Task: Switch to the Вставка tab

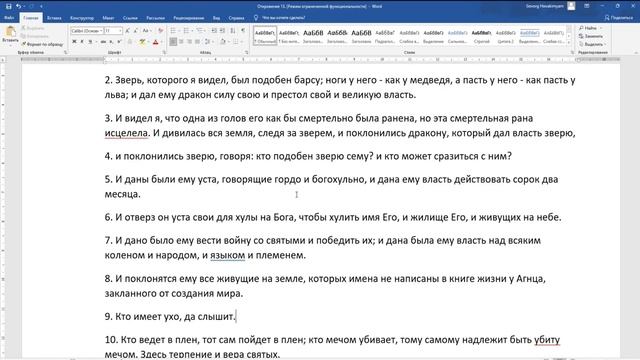Action: [54, 18]
